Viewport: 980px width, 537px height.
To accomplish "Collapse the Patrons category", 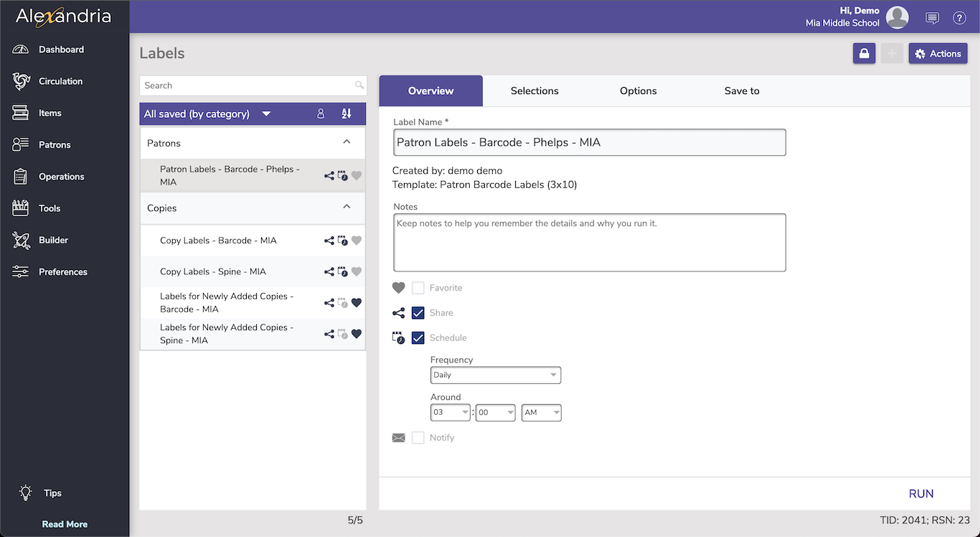I will pos(347,142).
